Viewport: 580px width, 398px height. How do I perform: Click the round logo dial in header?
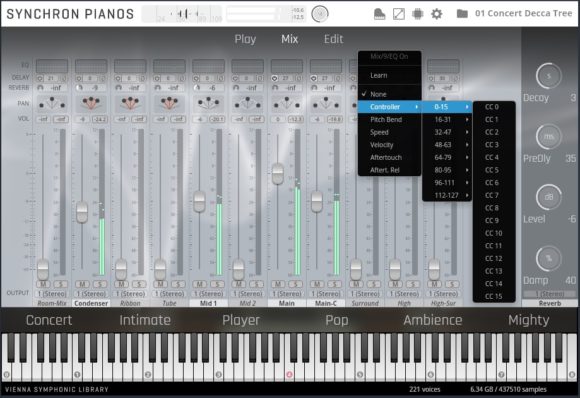click(x=320, y=14)
